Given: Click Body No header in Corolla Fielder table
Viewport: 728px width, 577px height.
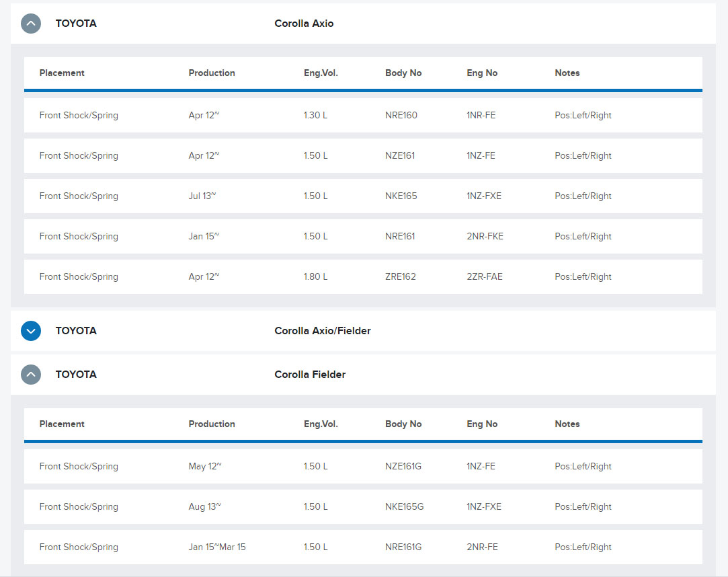Looking at the screenshot, I should coord(403,424).
